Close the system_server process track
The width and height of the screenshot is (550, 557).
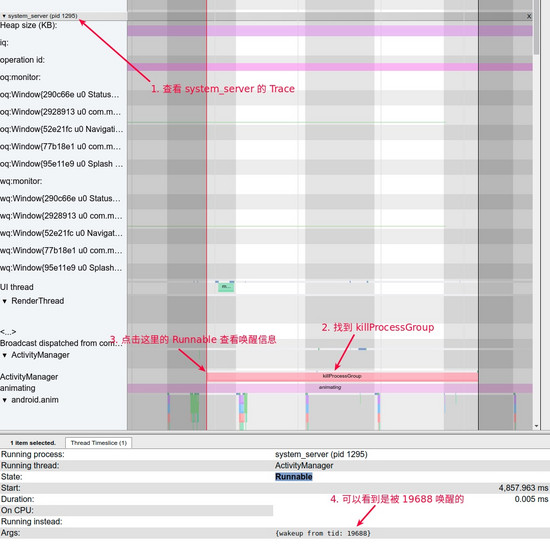pyautogui.click(x=529, y=16)
